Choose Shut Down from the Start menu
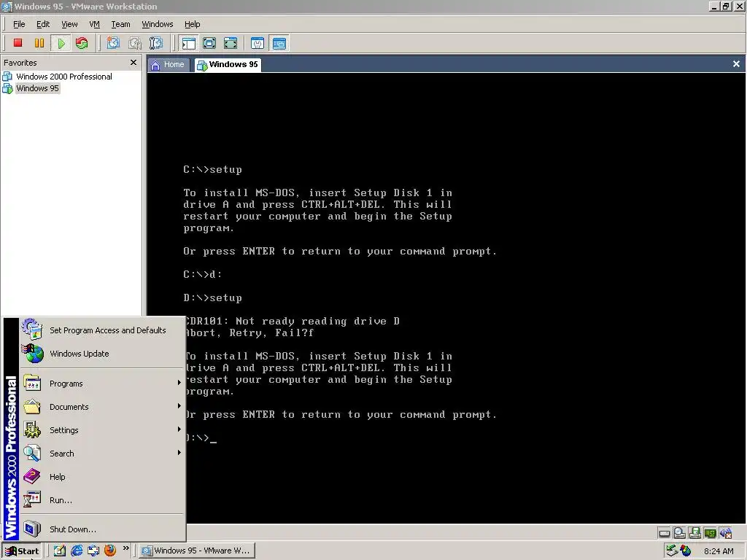This screenshot has height=560, width=747. tap(102, 529)
